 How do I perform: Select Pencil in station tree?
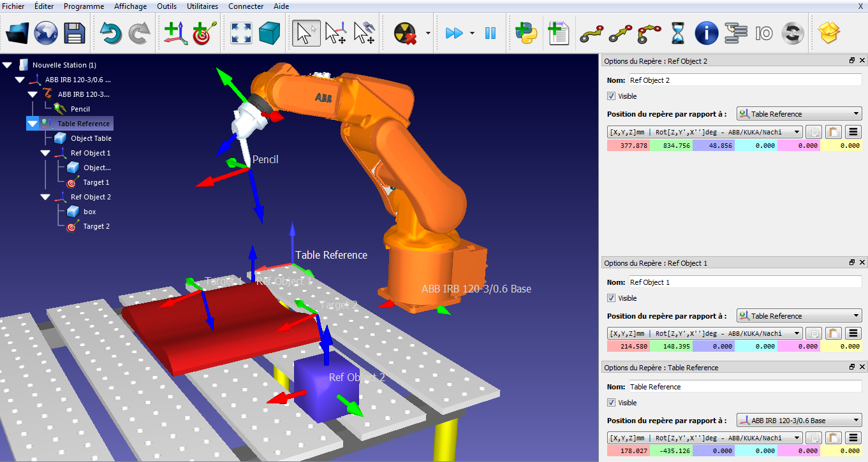click(80, 109)
